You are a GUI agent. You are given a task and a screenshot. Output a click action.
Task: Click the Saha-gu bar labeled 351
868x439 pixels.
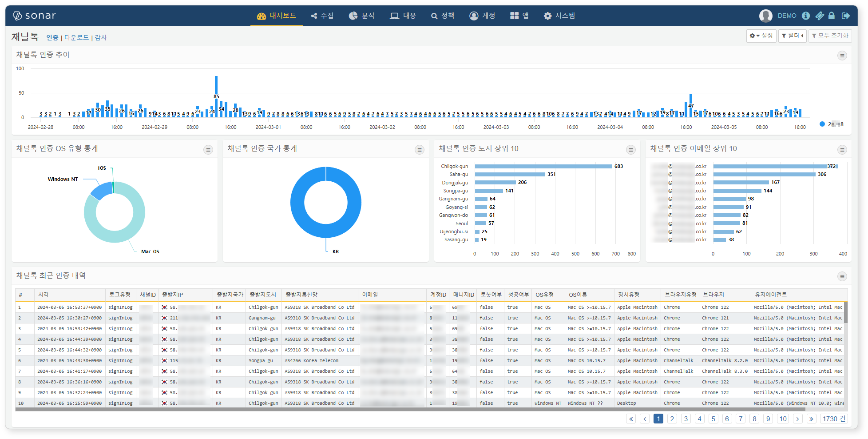(510, 175)
